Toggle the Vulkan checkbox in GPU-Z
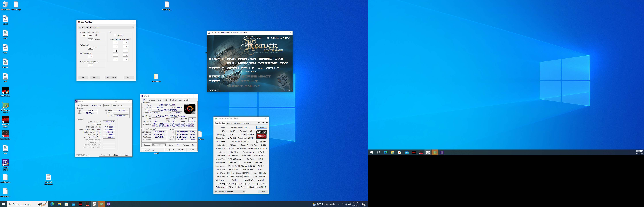This screenshot has width=644, height=207. [227, 187]
